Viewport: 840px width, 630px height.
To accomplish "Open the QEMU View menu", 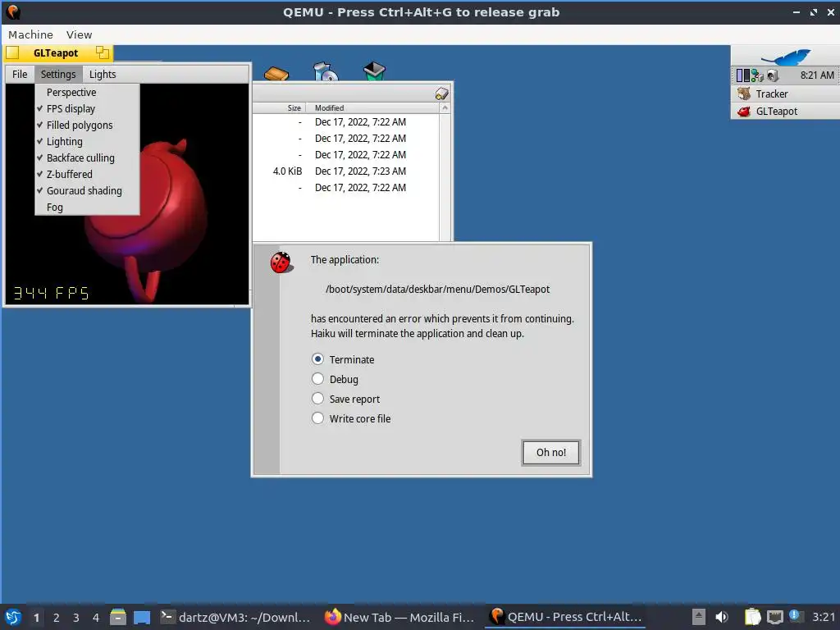I will coord(80,34).
